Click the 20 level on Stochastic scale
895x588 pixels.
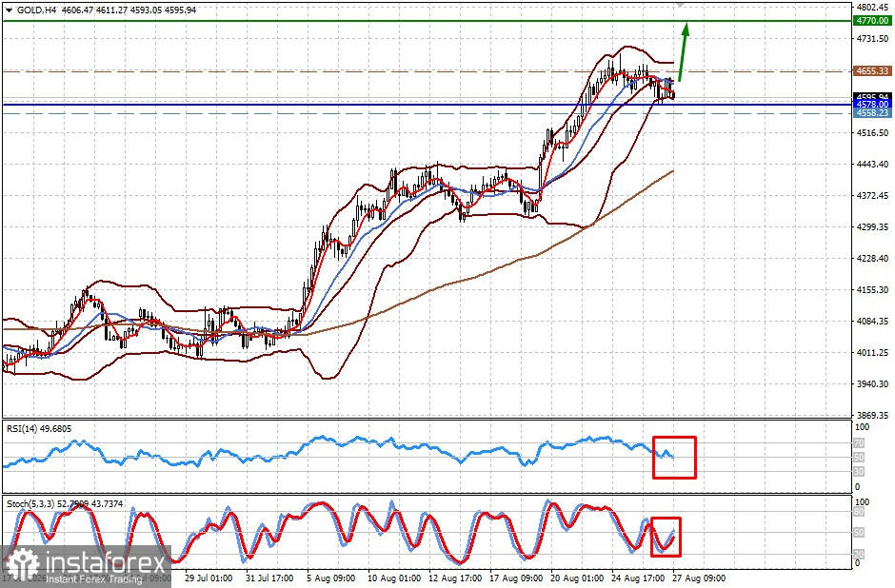860,555
